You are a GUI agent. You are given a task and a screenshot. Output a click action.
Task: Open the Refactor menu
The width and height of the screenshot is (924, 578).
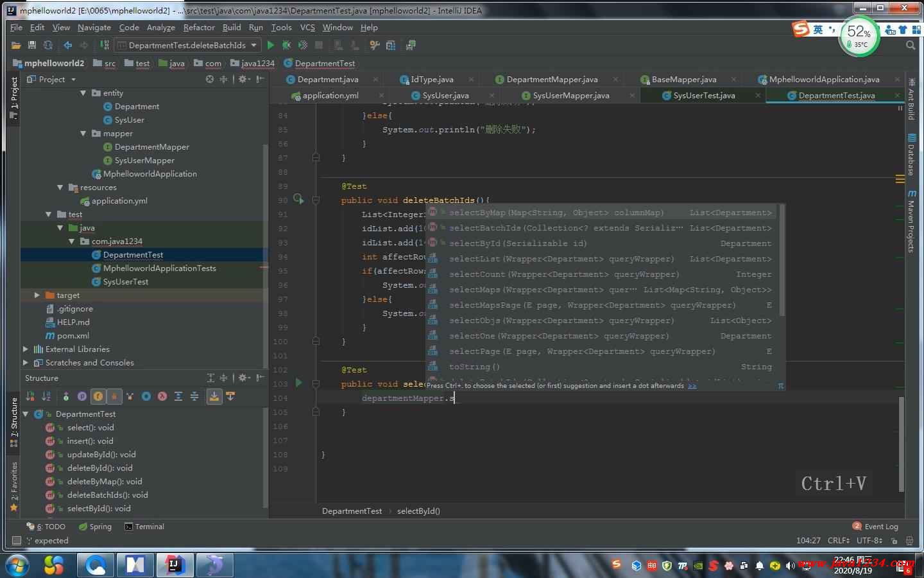click(199, 28)
